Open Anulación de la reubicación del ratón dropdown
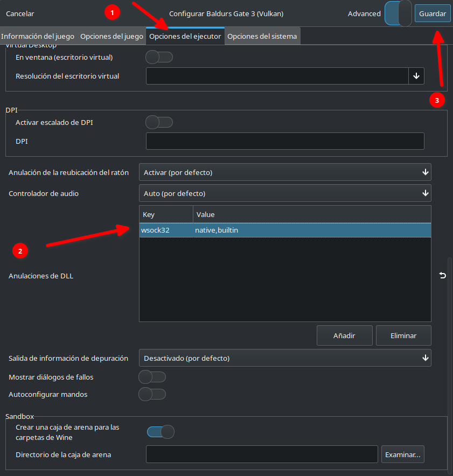This screenshot has width=453, height=476. pos(285,172)
